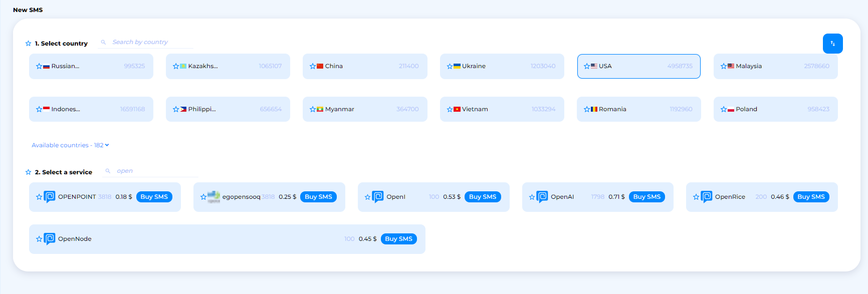Click the OpenRice service logo icon
This screenshot has height=294, width=868.
(x=707, y=197)
